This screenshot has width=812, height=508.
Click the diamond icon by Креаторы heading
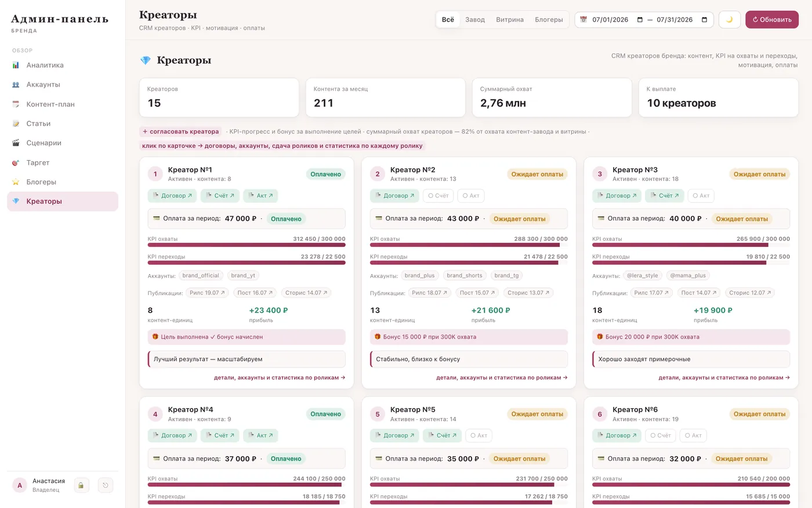(x=146, y=60)
